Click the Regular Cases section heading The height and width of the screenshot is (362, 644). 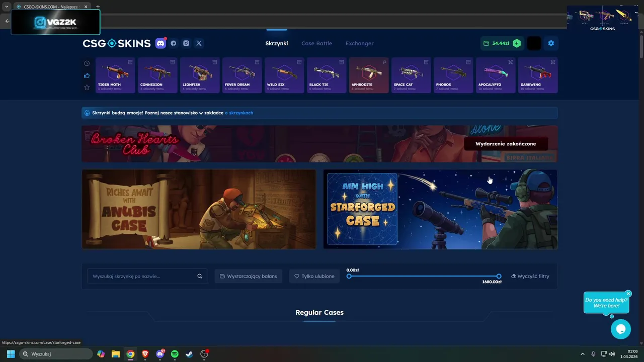[319, 312]
